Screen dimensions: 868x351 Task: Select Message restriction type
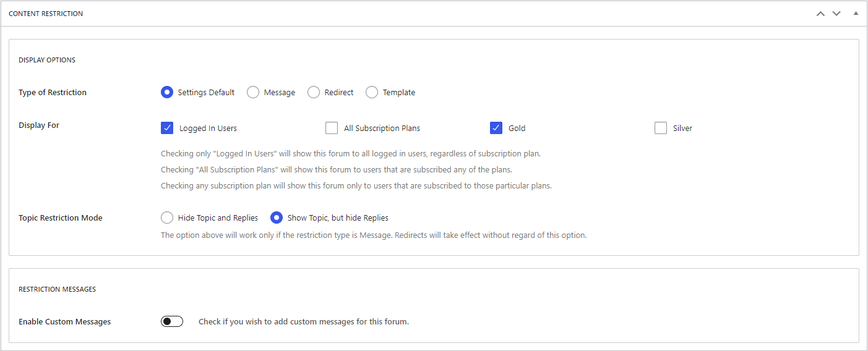tap(252, 92)
